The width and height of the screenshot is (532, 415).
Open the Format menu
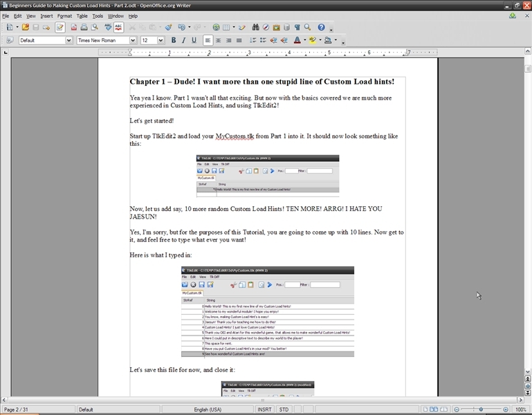click(x=64, y=16)
